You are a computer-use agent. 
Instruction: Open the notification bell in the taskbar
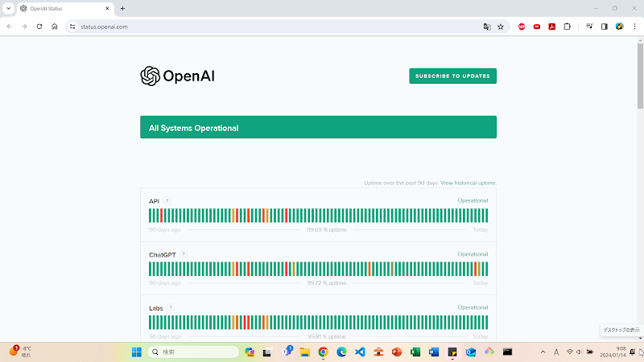(x=633, y=352)
